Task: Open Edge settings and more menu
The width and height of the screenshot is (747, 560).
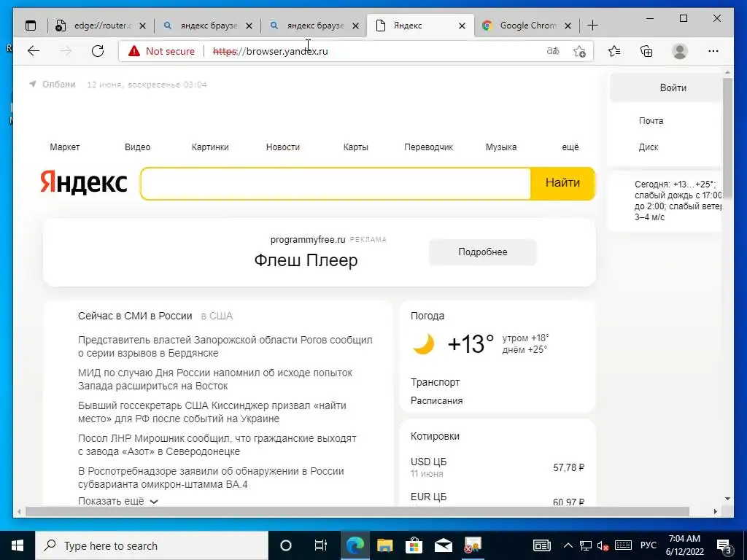Action: 713,51
